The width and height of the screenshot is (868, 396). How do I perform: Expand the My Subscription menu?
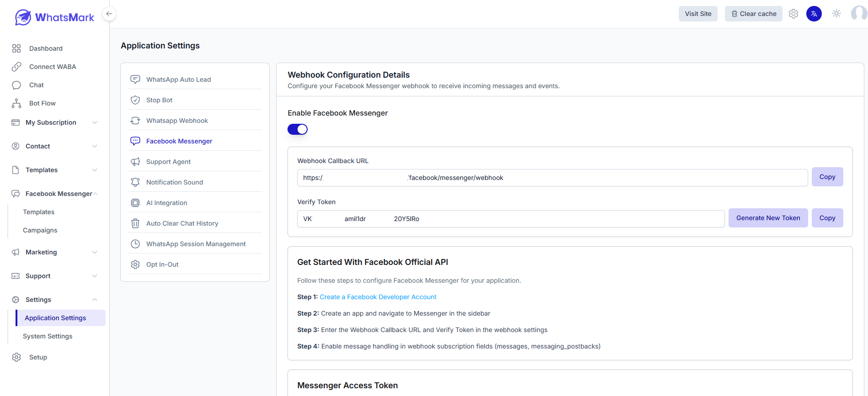pos(95,122)
